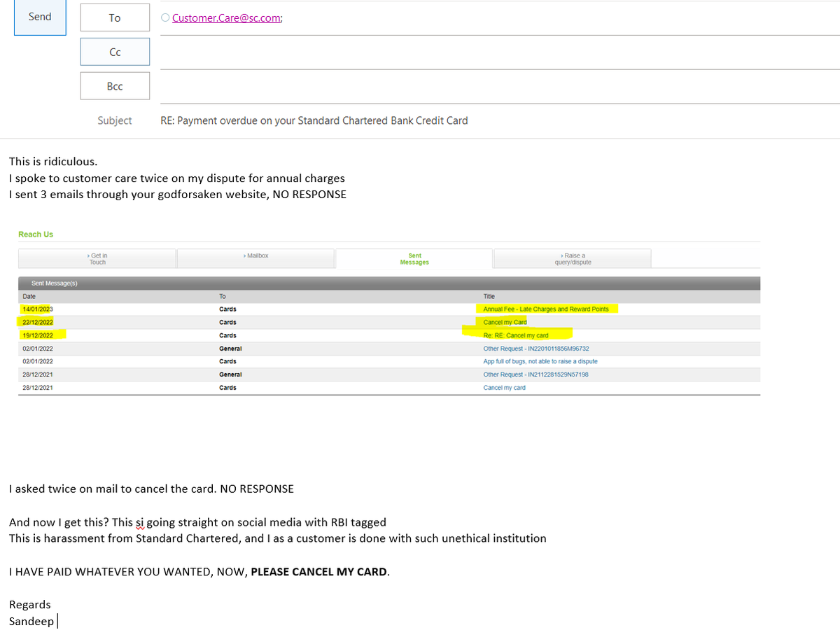840x637 pixels.
Task: Open the Bcc recipients picker
Action: 115,86
